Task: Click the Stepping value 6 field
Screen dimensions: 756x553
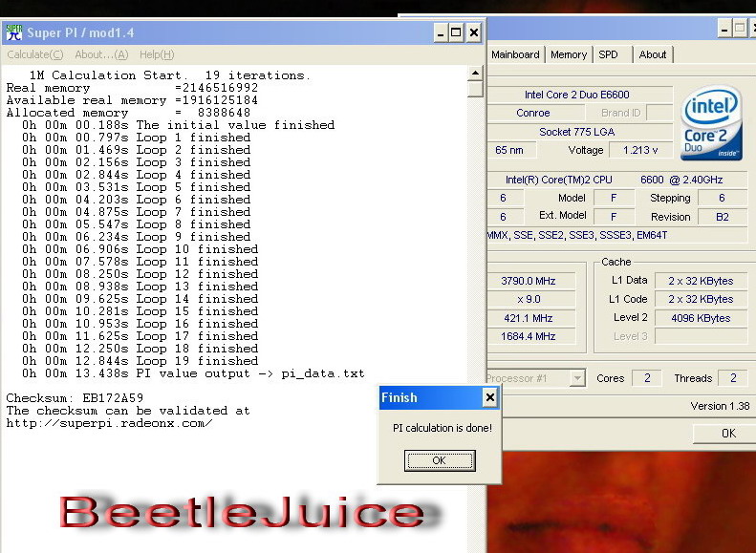Action: [723, 198]
